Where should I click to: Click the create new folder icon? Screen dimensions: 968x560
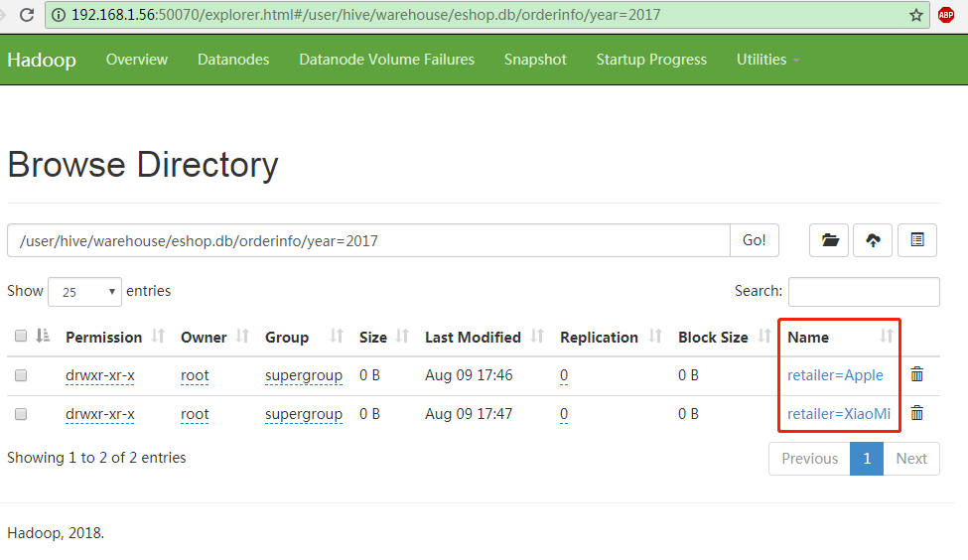tap(829, 240)
